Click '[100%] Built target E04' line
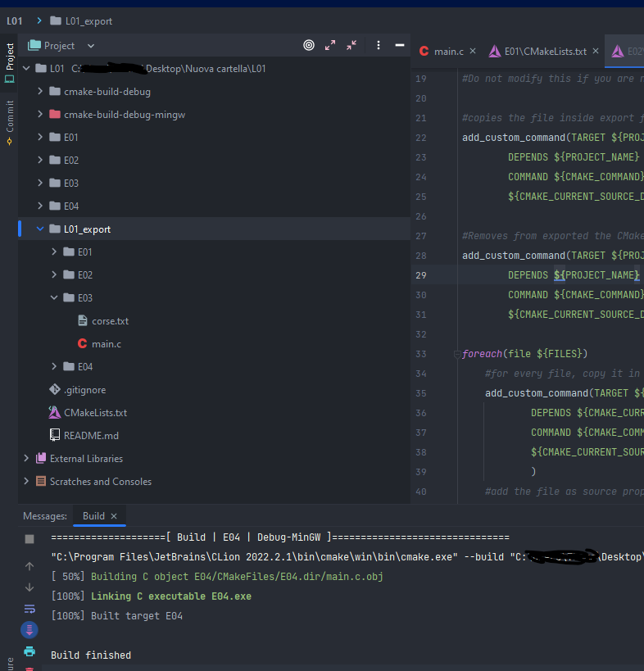644x671 pixels. [117, 616]
